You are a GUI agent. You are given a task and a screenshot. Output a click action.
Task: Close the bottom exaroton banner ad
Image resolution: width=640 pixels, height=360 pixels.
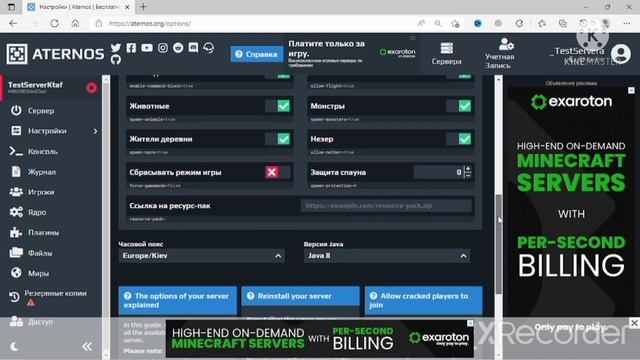[470, 323]
